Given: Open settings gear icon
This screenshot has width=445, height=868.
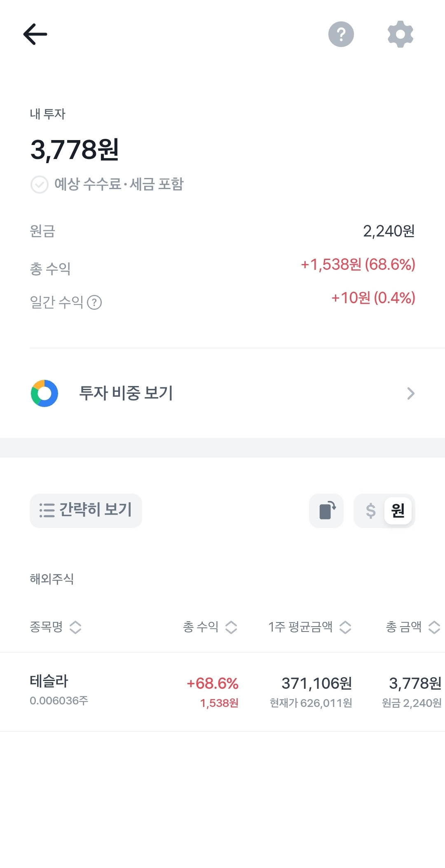Looking at the screenshot, I should tap(400, 34).
